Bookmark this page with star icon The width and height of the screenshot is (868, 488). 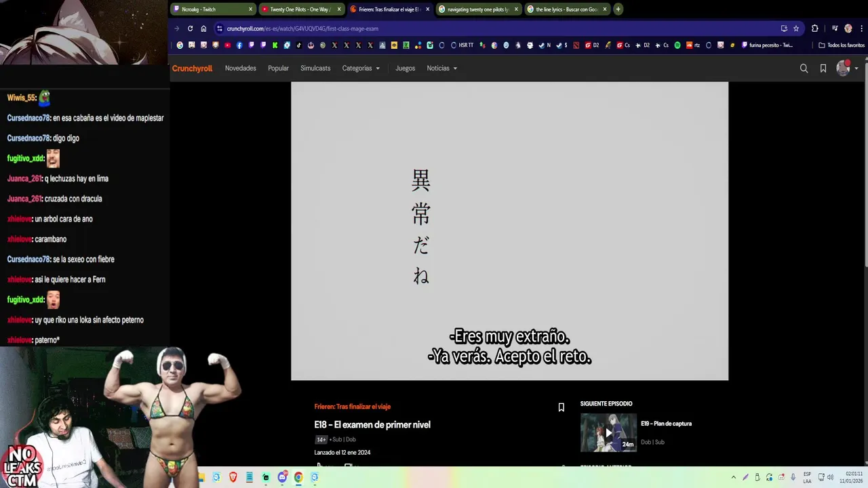click(796, 28)
